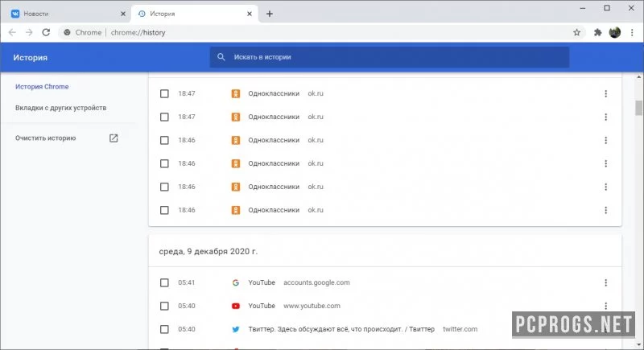
Task: Select the История tab
Action: 195,14
